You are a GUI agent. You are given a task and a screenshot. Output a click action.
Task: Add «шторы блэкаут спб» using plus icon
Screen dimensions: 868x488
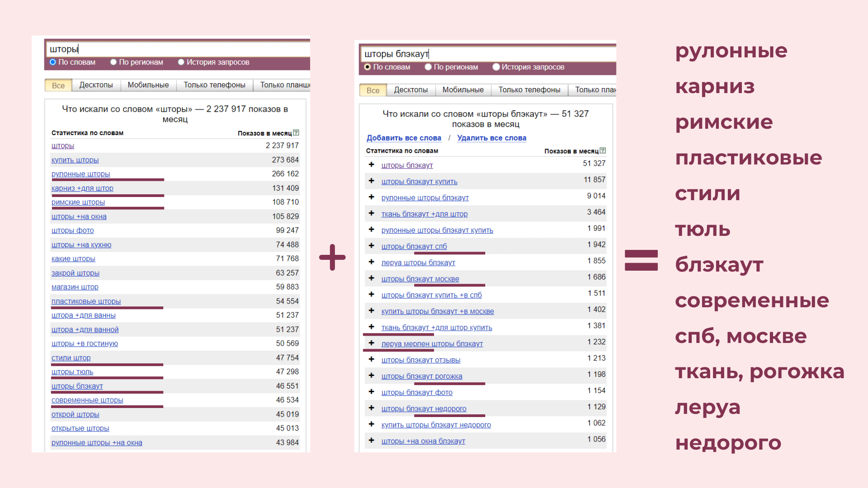tap(371, 246)
